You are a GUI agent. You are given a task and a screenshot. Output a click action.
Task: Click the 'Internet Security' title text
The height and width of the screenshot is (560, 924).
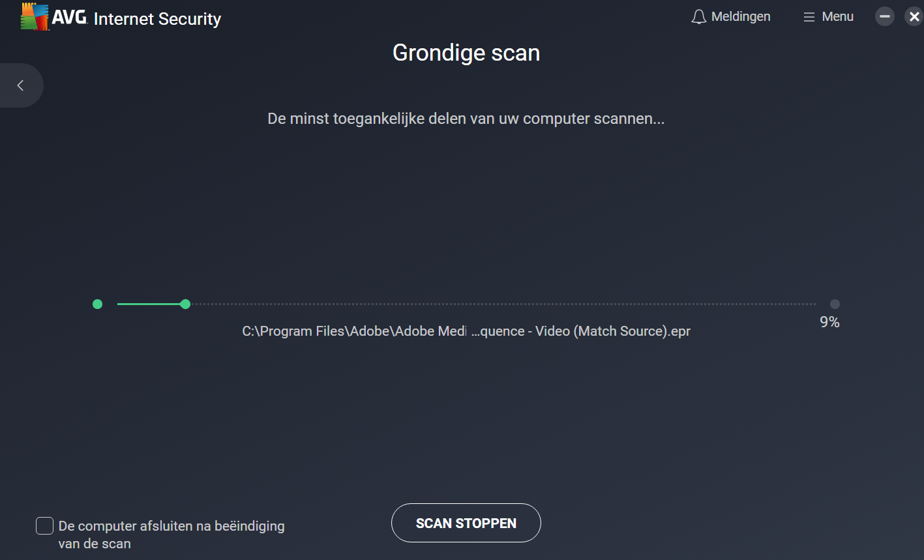[x=157, y=19]
